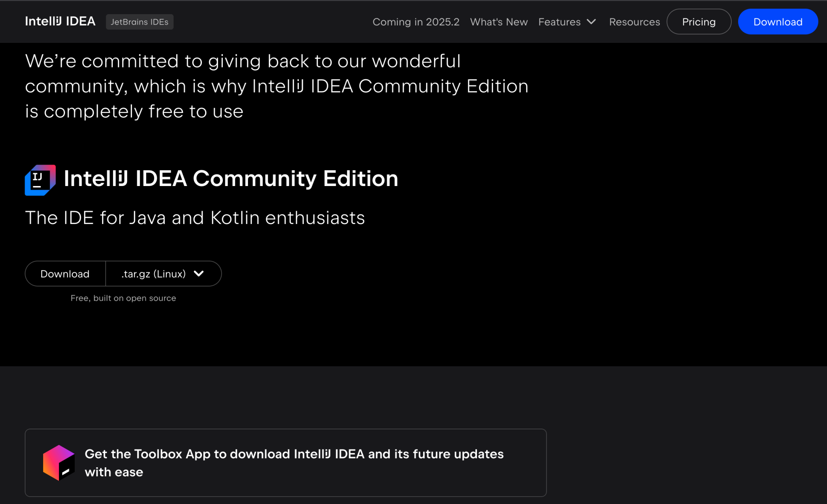This screenshot has height=504, width=827.
Task: Select the Java and Kotlin tagline text
Action: 195,217
